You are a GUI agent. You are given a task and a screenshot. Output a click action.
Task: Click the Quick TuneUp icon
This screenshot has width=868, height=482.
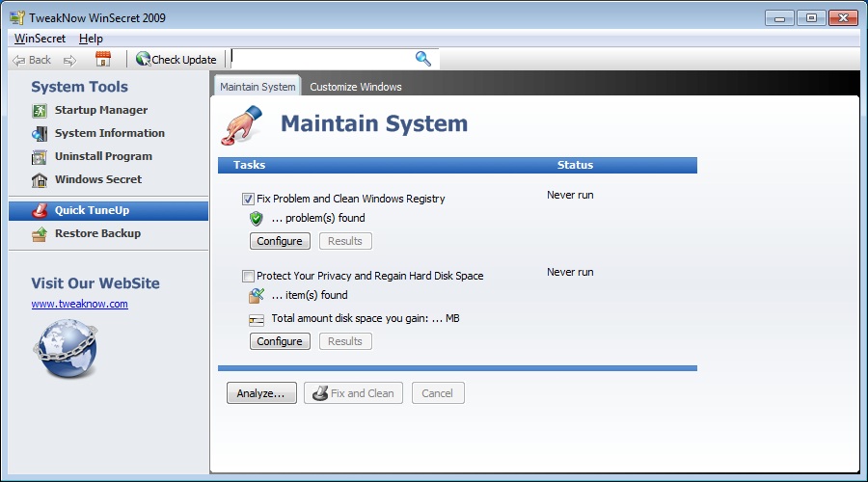tap(40, 210)
